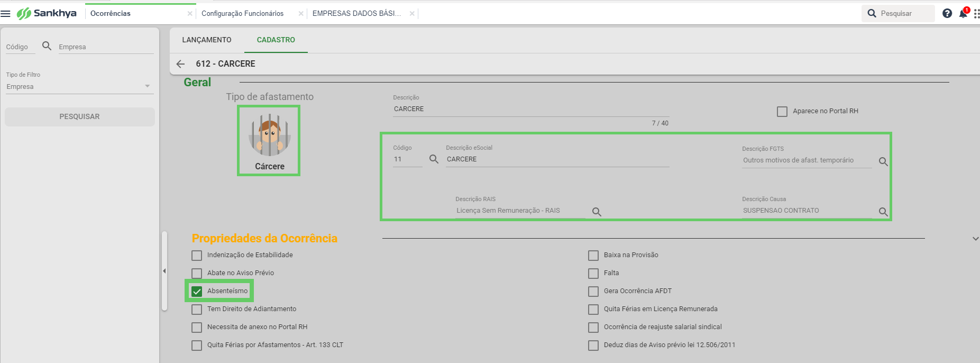Enable Gera Ocorrência AFDT checkbox
Viewport: 980px width, 363px height.
coord(593,292)
